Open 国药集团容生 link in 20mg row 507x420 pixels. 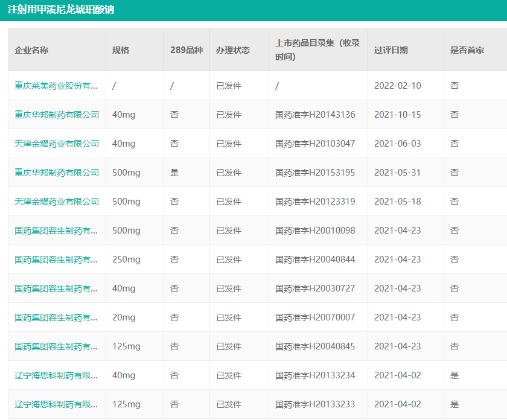pyautogui.click(x=56, y=317)
